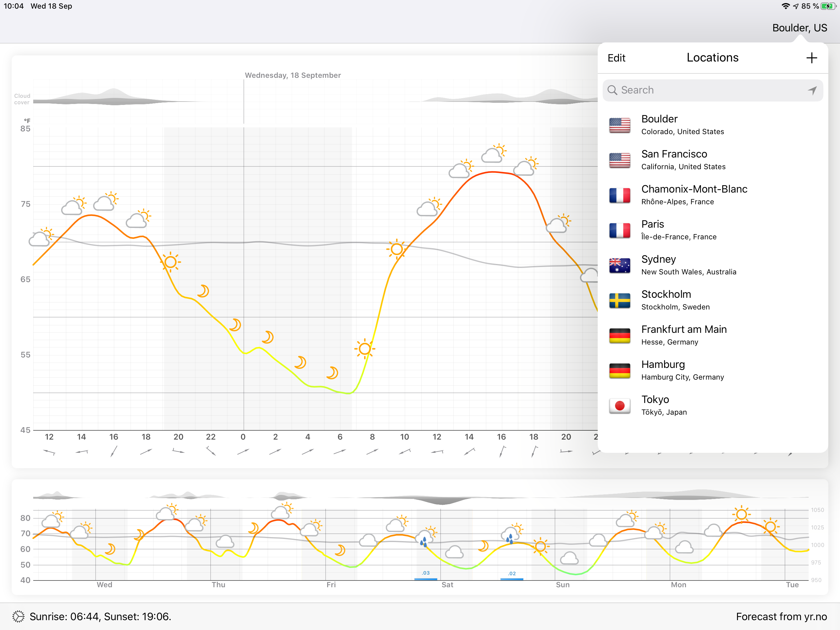Tap the plus icon to add a location
This screenshot has height=630, width=840.
tap(811, 58)
